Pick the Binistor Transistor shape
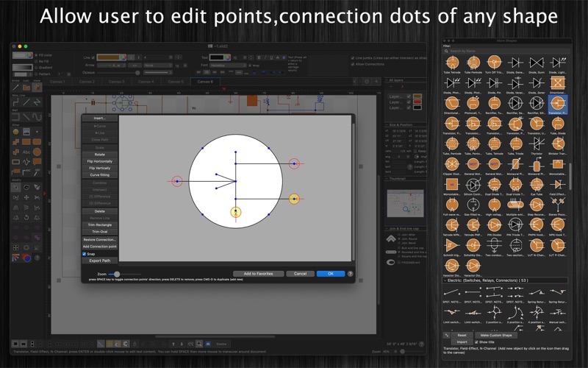This screenshot has width=588, height=368. click(558, 144)
